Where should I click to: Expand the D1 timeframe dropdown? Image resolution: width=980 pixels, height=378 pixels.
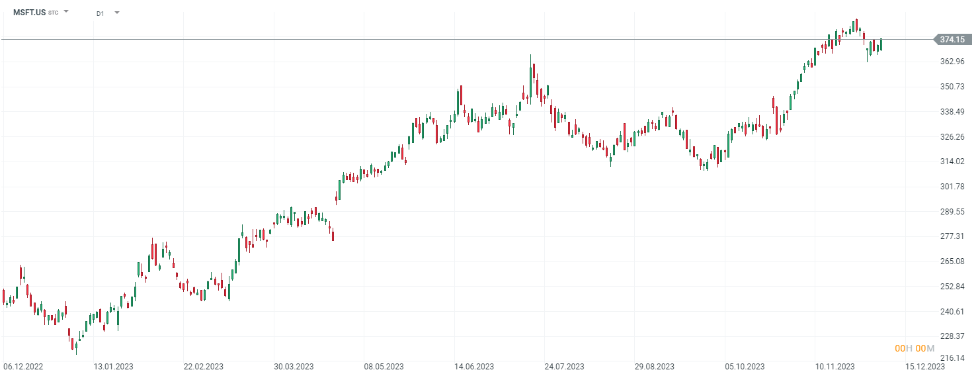(117, 13)
